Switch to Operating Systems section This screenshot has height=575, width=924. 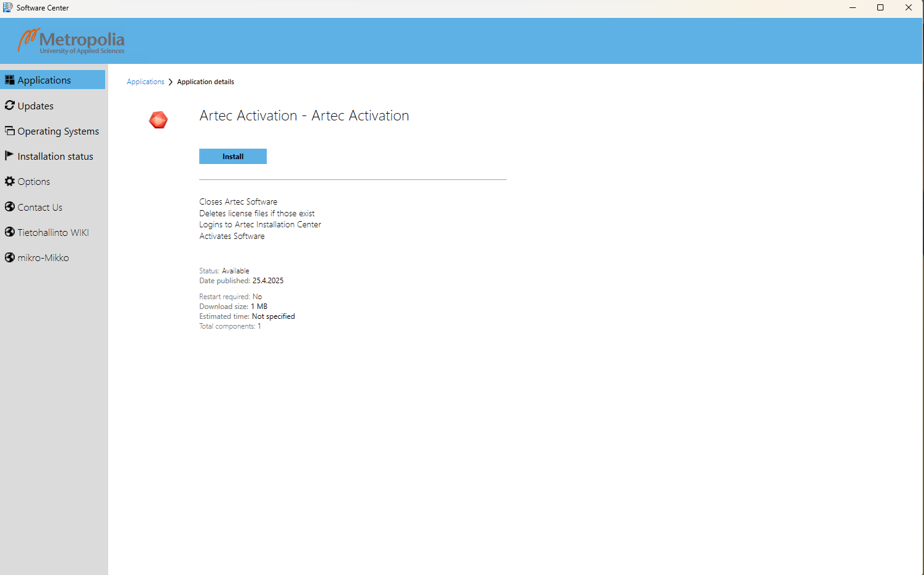click(53, 131)
